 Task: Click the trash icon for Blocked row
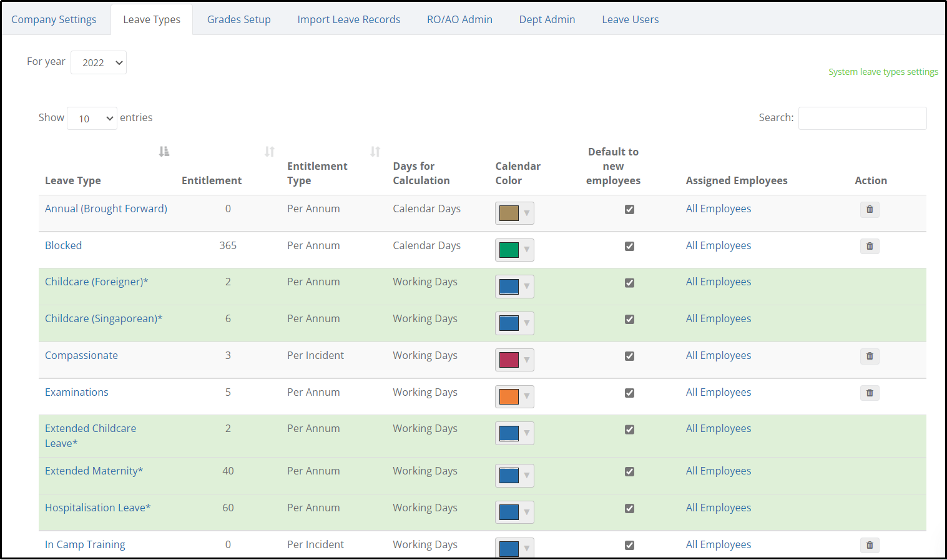point(870,247)
